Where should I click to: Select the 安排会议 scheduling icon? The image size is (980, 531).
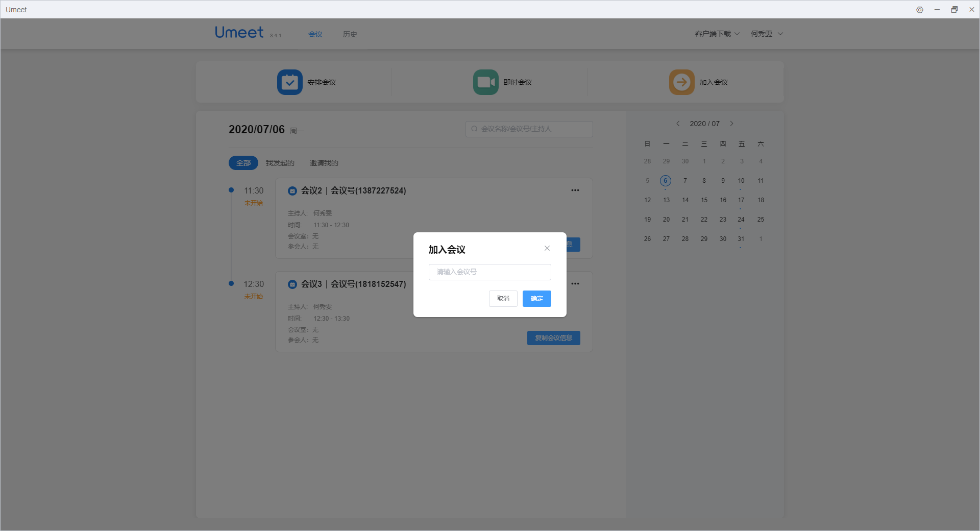point(289,82)
